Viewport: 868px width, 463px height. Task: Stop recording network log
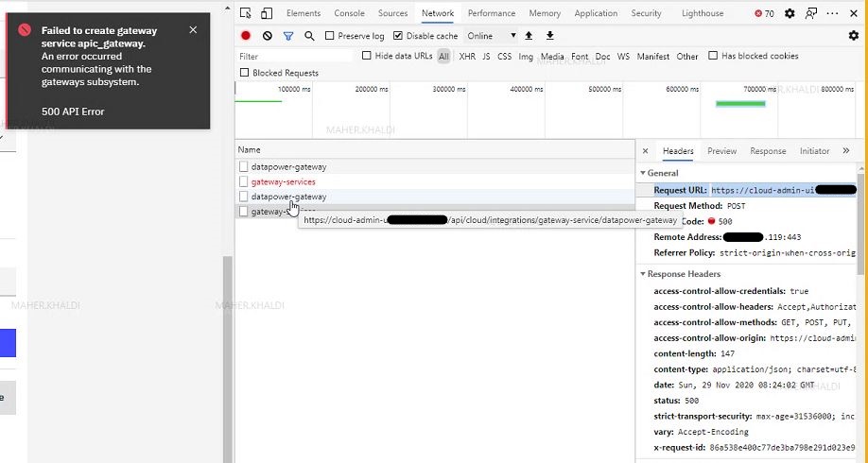246,35
